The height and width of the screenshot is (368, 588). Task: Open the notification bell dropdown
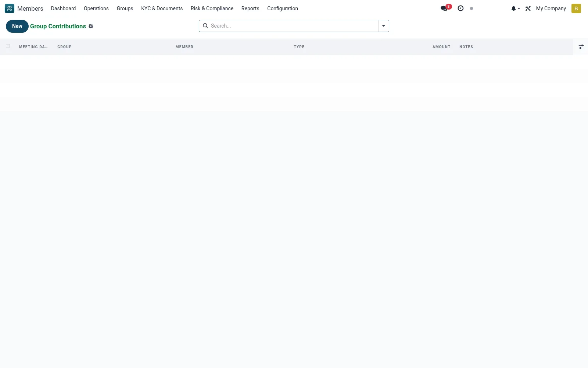[516, 8]
